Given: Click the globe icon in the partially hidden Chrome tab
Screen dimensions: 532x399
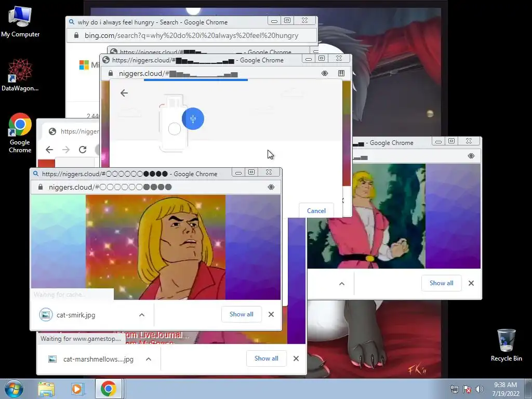Looking at the screenshot, I should (52, 131).
